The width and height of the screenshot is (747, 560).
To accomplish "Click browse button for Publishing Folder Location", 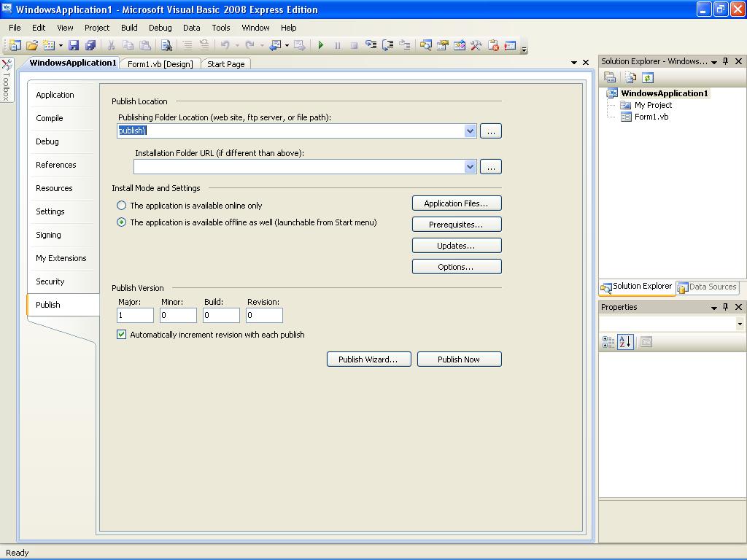I will (491, 131).
